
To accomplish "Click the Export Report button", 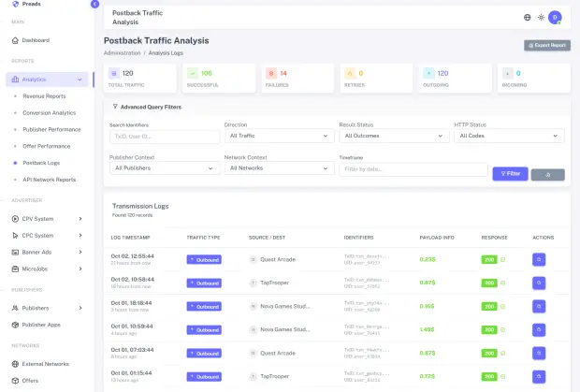I will tap(547, 45).
